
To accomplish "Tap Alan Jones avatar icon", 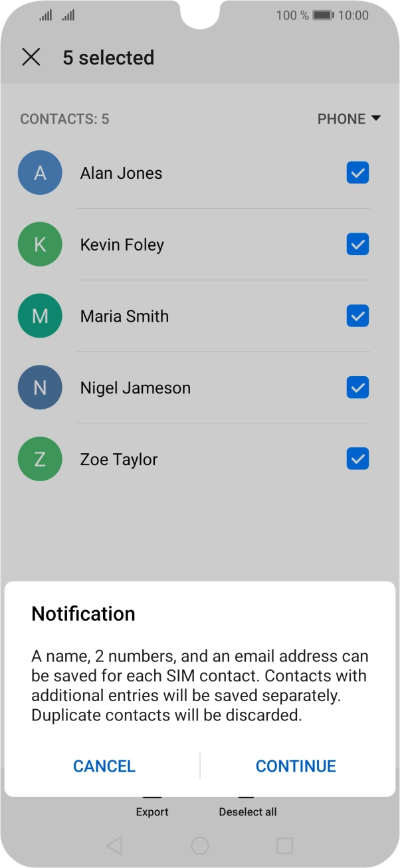I will (40, 173).
